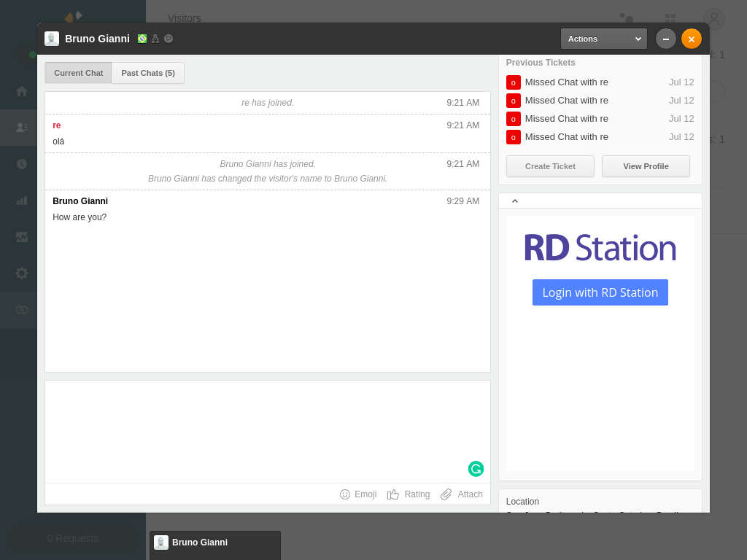Click the Linux penguin OS icon
The height and width of the screenshot is (560, 747).
155,39
